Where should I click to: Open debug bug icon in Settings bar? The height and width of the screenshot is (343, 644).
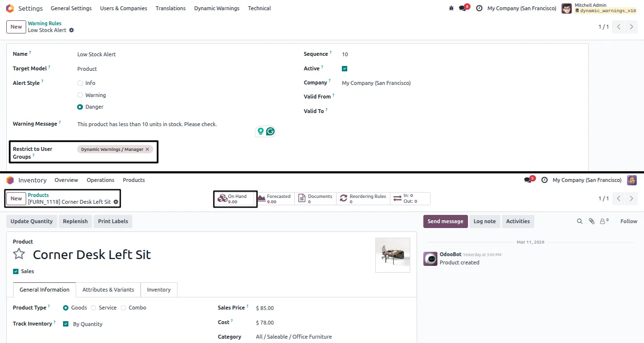[x=451, y=8]
